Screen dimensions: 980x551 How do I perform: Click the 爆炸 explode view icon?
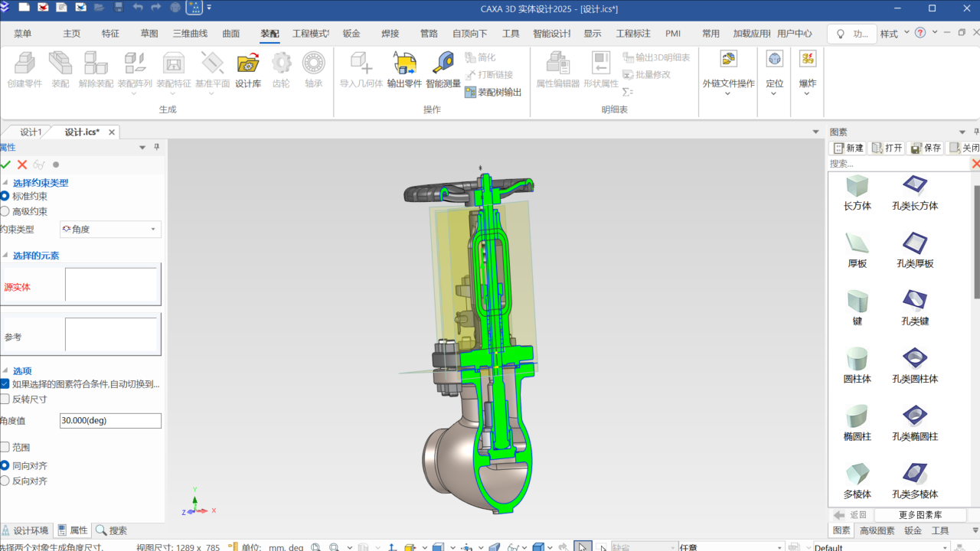tap(807, 60)
